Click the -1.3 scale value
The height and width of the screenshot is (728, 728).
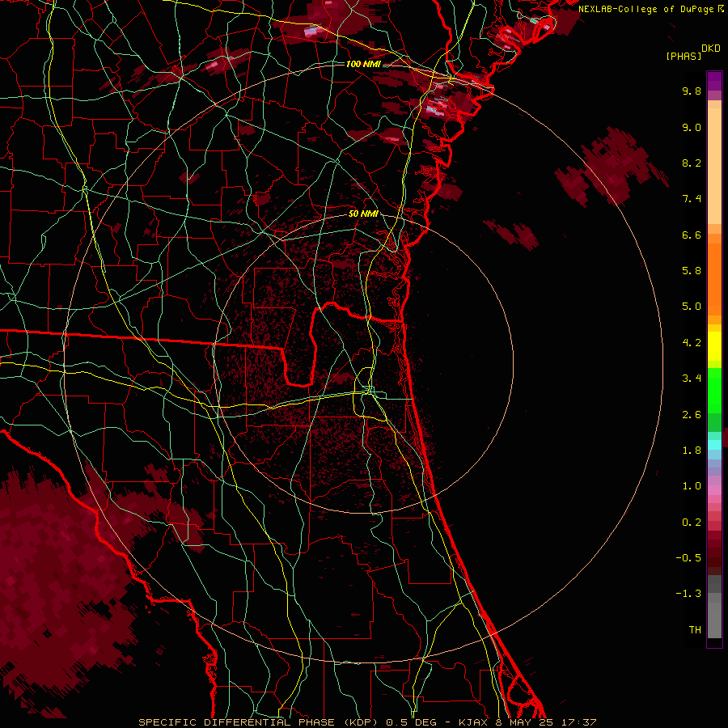point(688,594)
